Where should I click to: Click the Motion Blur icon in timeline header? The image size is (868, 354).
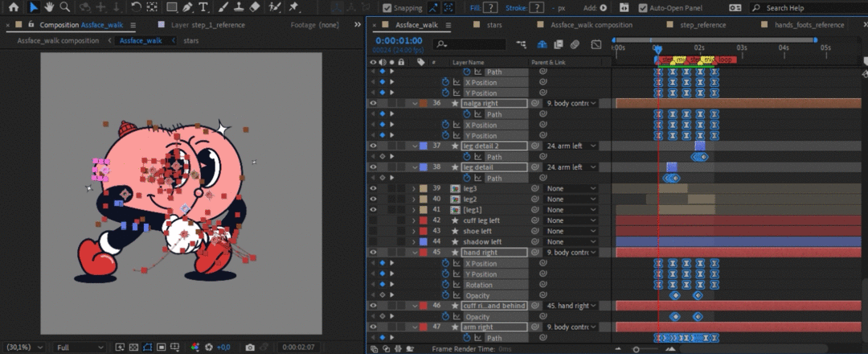(575, 44)
